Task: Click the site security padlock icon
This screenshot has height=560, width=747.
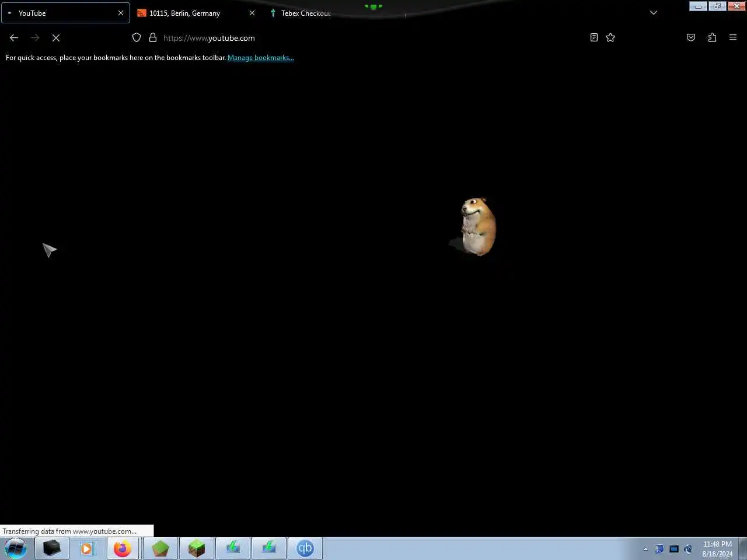Action: (153, 37)
